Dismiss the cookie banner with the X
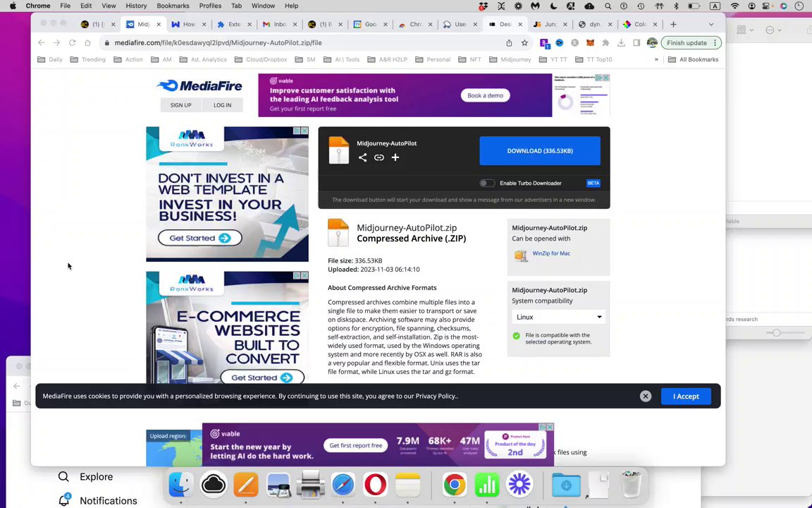 [645, 396]
